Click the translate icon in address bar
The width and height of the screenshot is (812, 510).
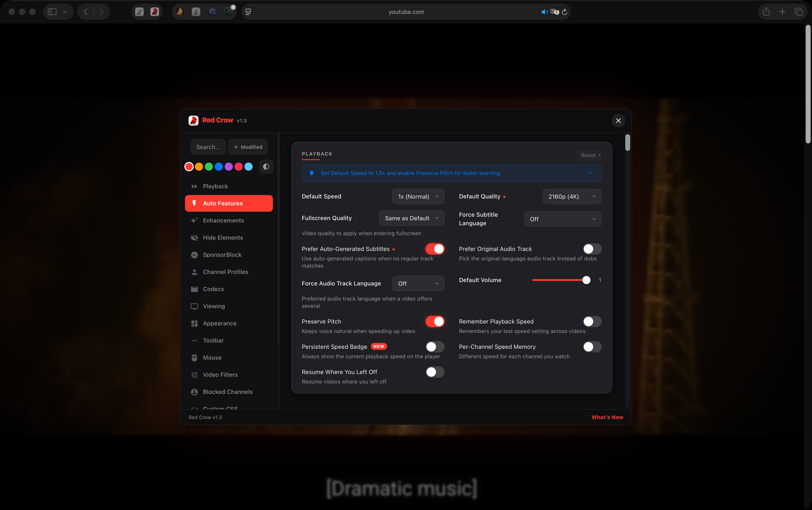click(x=555, y=12)
